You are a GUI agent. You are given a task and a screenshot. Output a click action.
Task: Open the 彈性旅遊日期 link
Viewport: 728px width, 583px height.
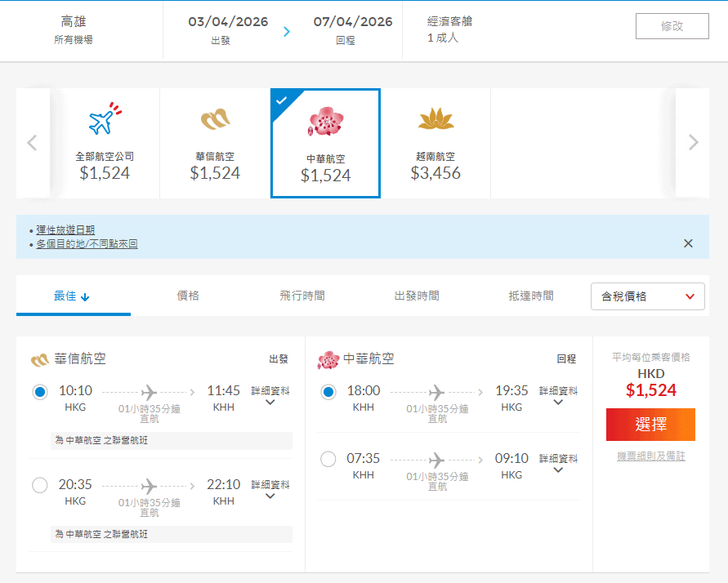tap(65, 230)
